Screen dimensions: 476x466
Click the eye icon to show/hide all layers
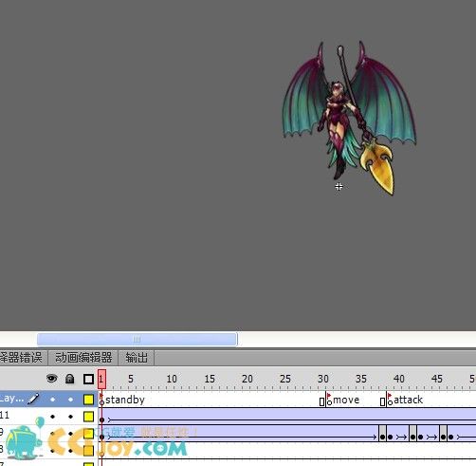point(52,379)
